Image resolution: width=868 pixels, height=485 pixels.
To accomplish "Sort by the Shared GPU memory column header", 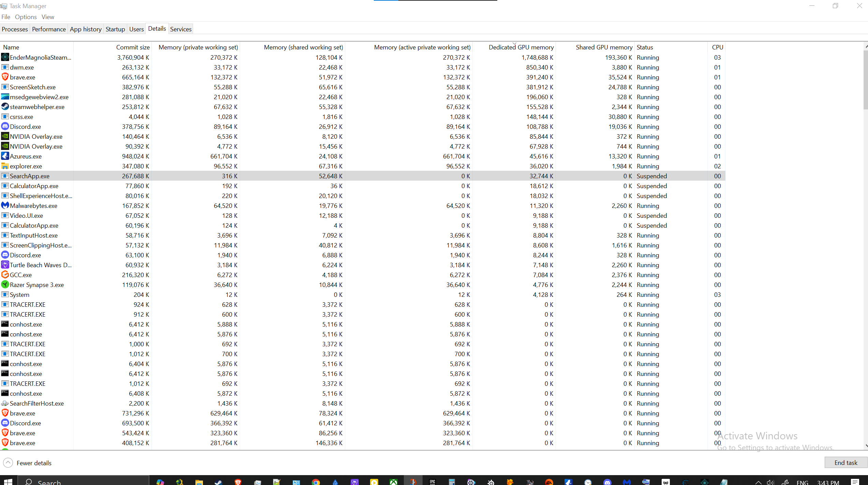I will (x=595, y=47).
